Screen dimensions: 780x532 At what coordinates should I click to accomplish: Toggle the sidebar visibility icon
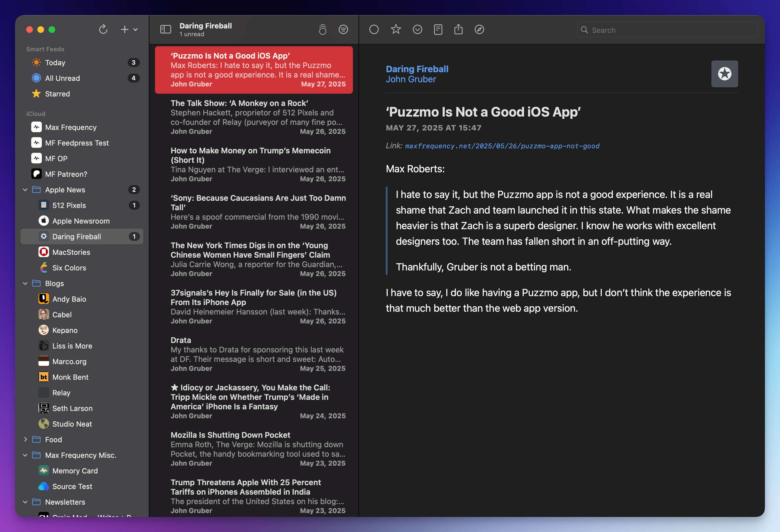166,30
